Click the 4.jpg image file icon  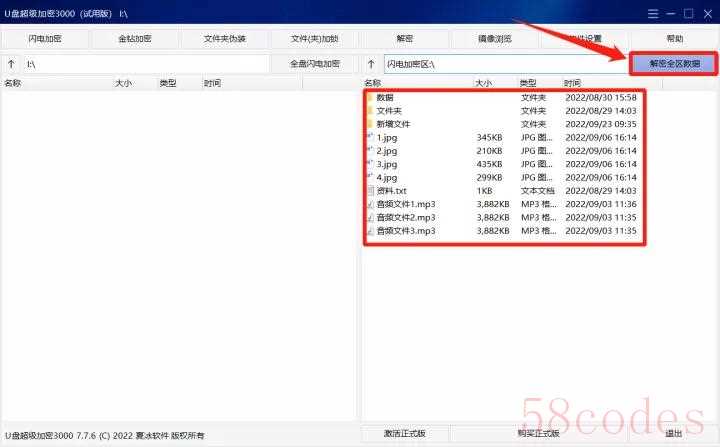(370, 177)
